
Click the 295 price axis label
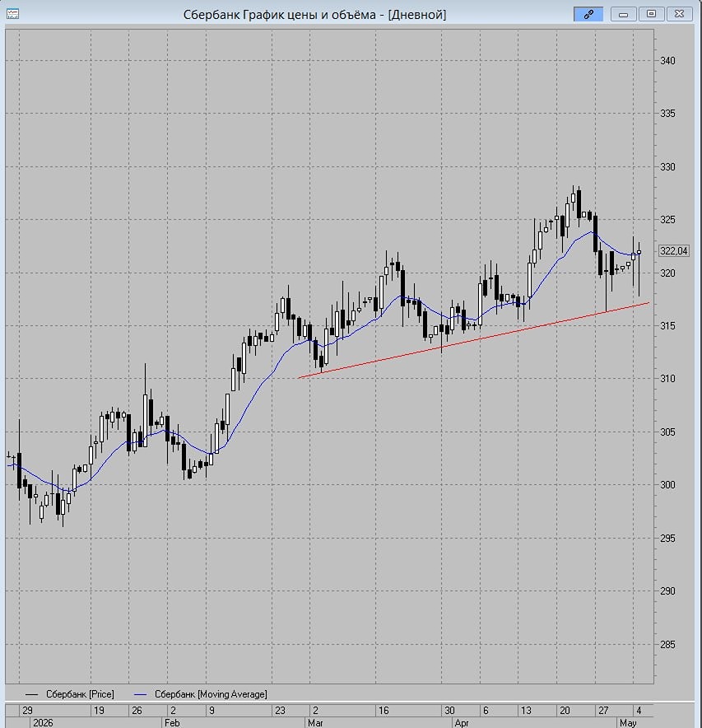(x=667, y=539)
